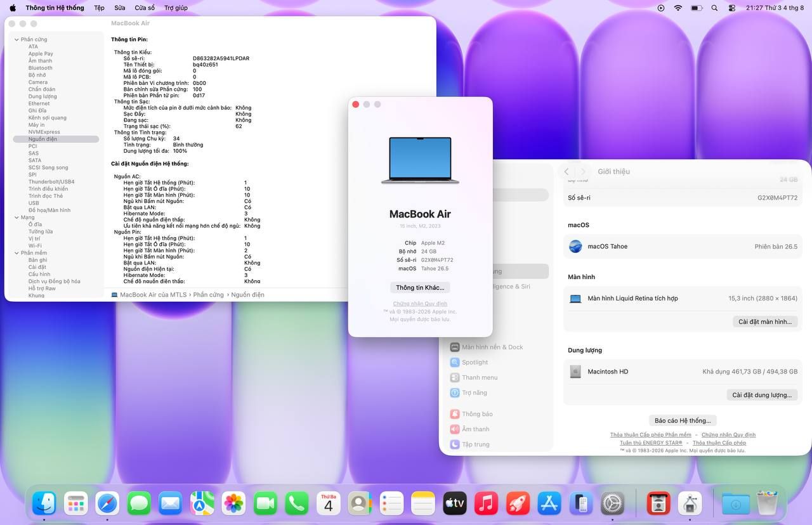
Task: Select Bluetooth in the hardware list
Action: (41, 68)
